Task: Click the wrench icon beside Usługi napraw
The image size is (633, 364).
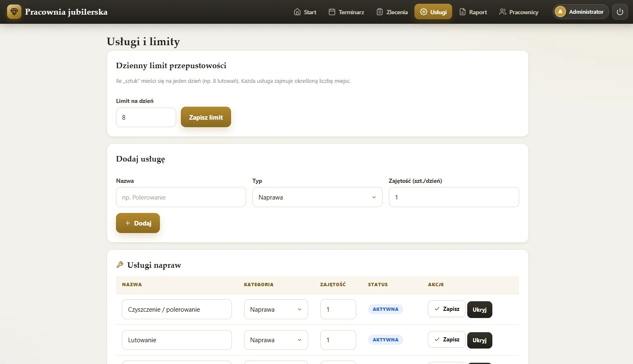Action: [x=120, y=265]
